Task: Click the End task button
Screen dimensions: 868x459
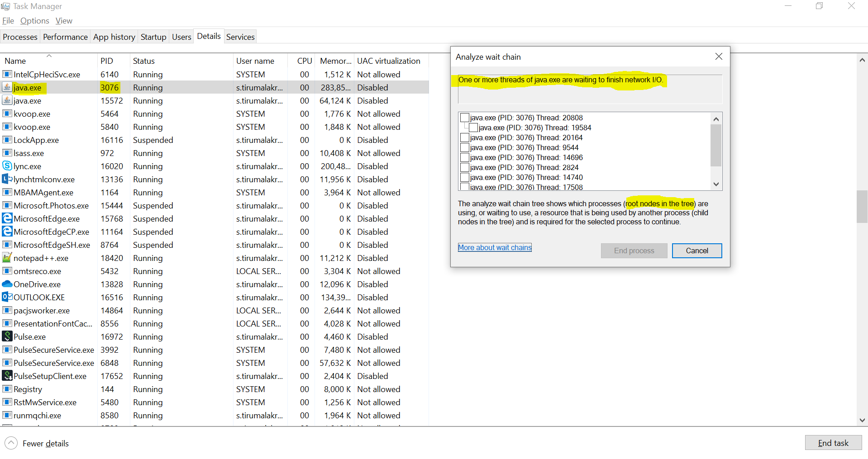Action: point(833,443)
